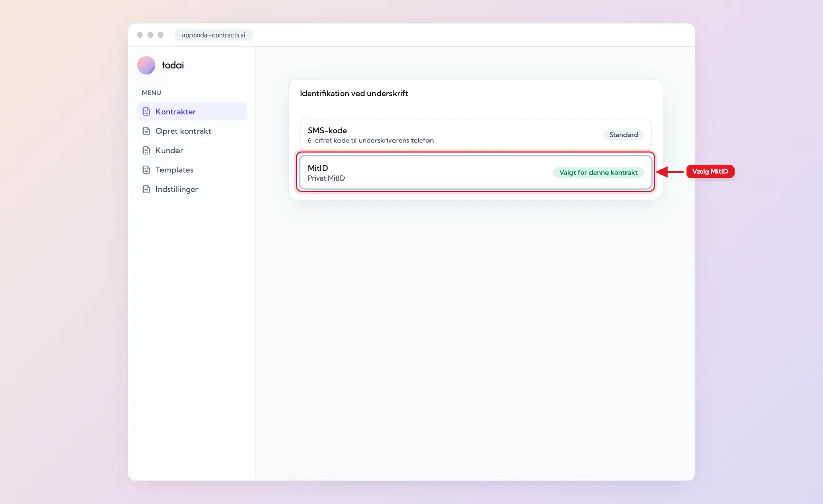The width and height of the screenshot is (823, 504).
Task: Click the MENU label in sidebar
Action: (151, 93)
